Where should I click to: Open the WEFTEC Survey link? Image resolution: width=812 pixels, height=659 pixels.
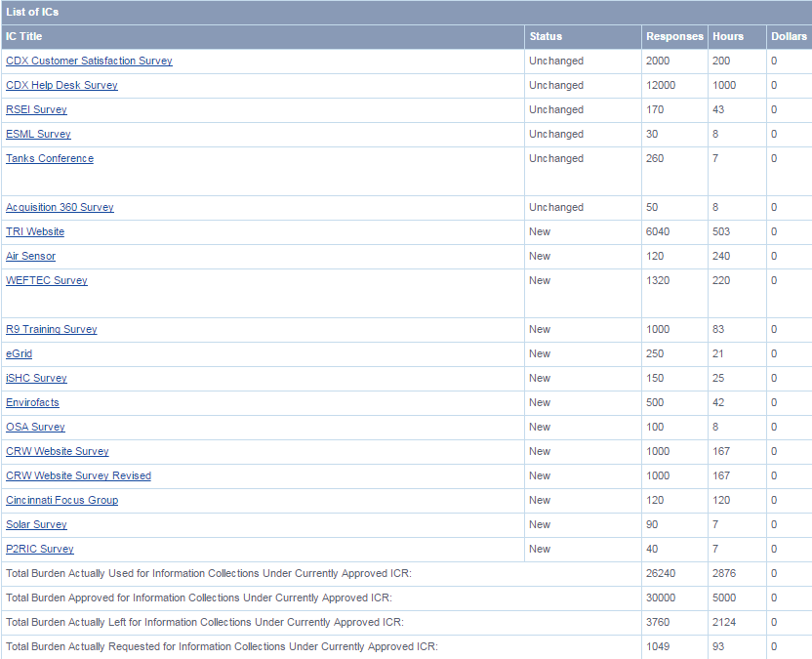(x=47, y=280)
